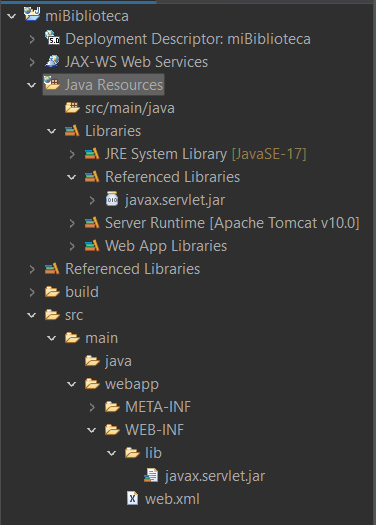Select the 'WEB-INF' folder label
The height and width of the screenshot is (525, 376).
pyautogui.click(x=154, y=430)
